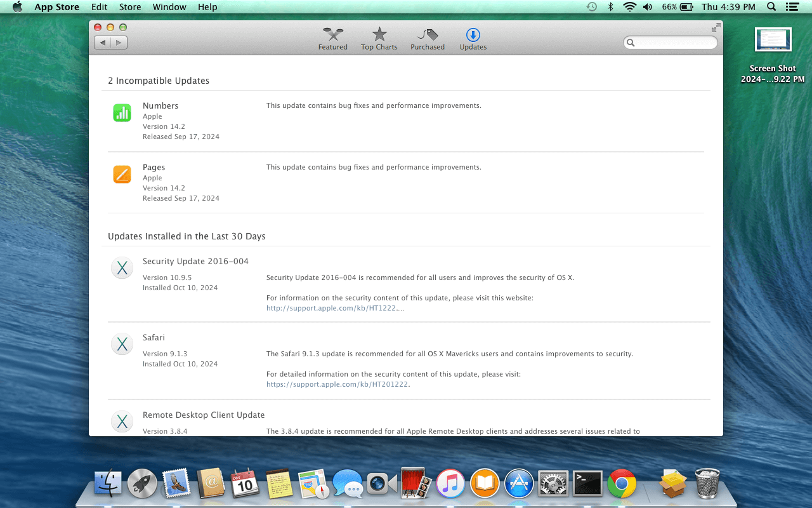The image size is (812, 508).
Task: Open the Help menu
Action: (x=207, y=7)
